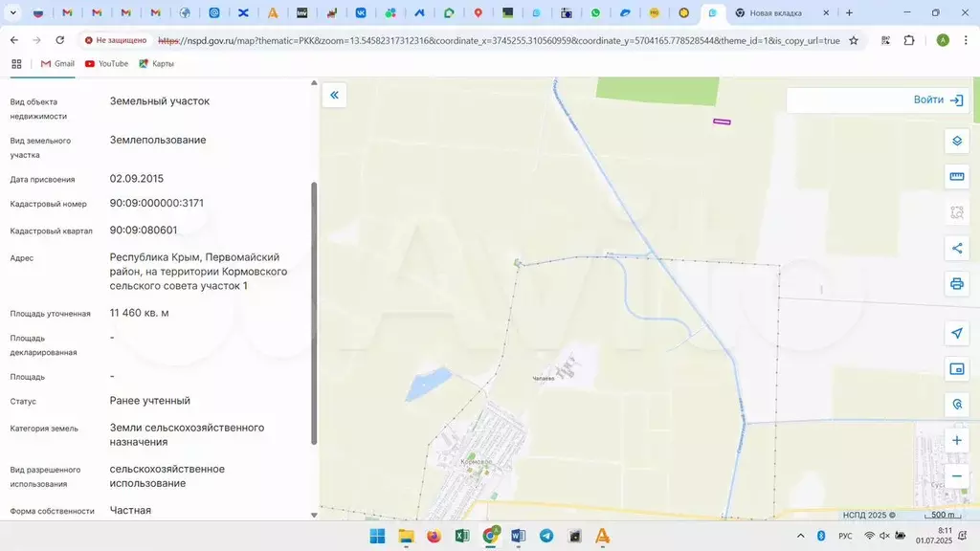Screen dimensions: 980x551
Task: Click the purple land parcel outline on map
Action: (x=722, y=121)
